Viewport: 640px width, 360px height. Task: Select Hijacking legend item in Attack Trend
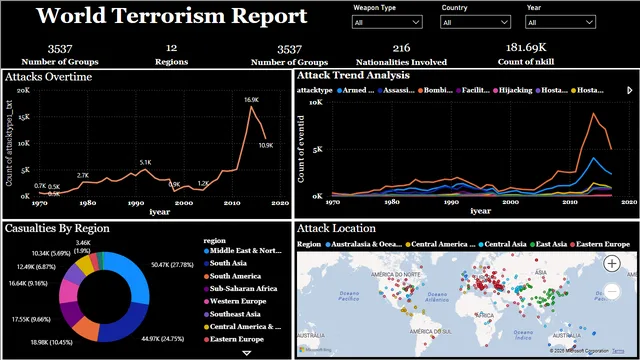point(513,90)
